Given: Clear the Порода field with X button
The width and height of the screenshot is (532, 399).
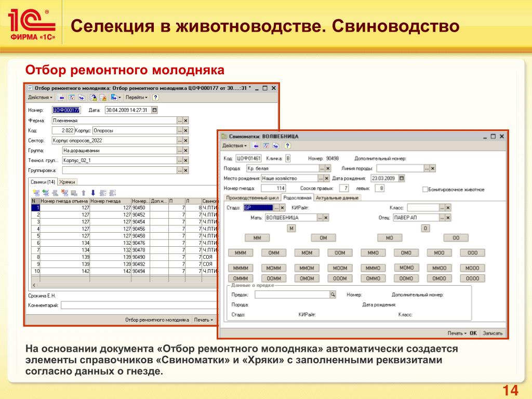Looking at the screenshot, I should (x=328, y=168).
